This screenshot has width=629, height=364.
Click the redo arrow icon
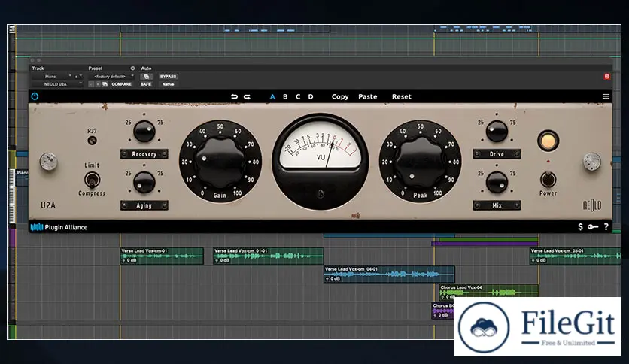click(x=247, y=96)
